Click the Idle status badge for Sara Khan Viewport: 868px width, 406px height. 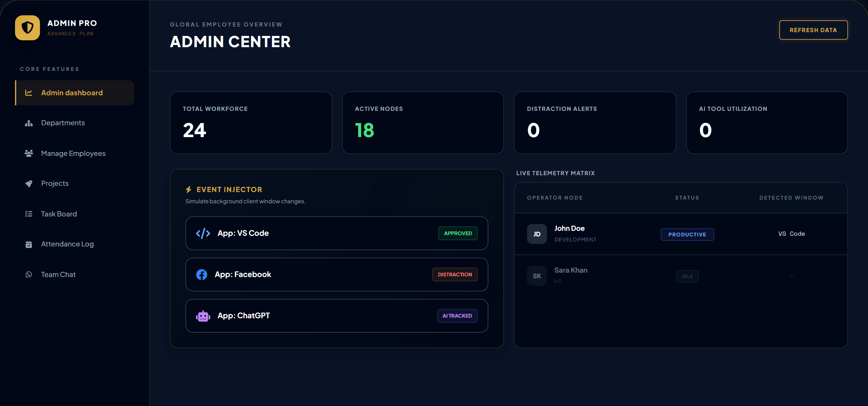pos(687,276)
